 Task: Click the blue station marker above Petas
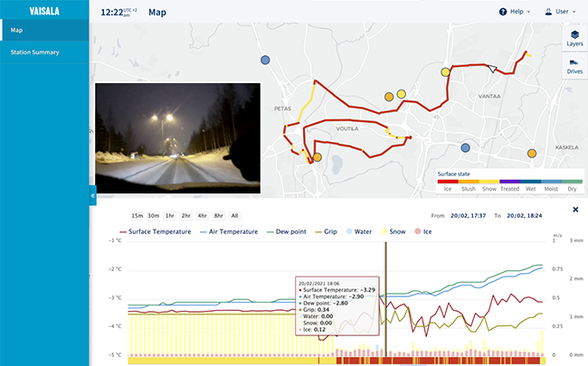pos(265,60)
